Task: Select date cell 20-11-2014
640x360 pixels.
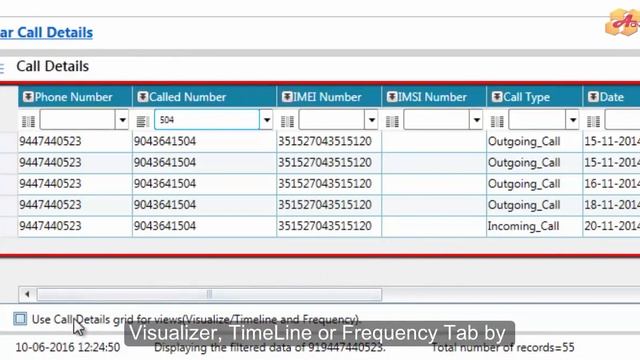Action: pos(612,226)
